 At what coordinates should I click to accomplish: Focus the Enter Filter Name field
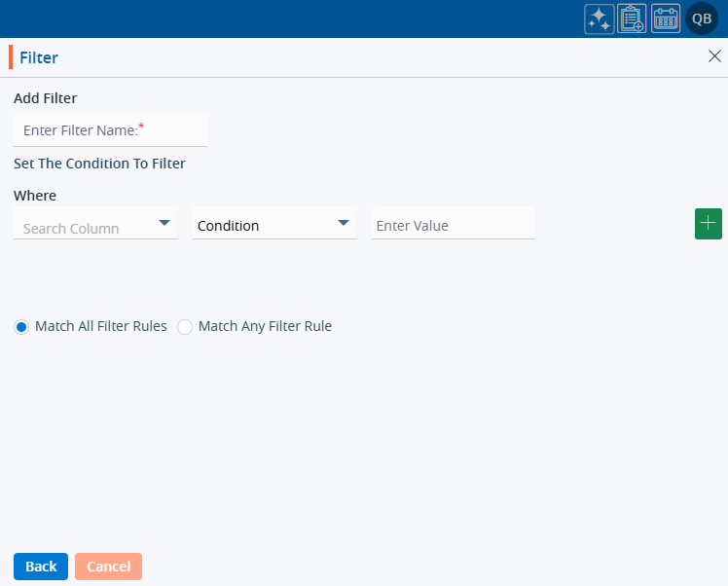[x=110, y=130]
